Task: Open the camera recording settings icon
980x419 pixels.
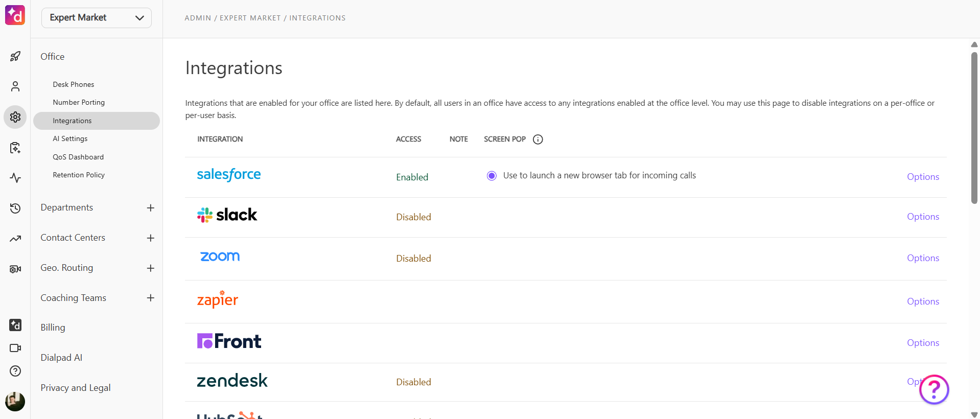Action: tap(15, 269)
